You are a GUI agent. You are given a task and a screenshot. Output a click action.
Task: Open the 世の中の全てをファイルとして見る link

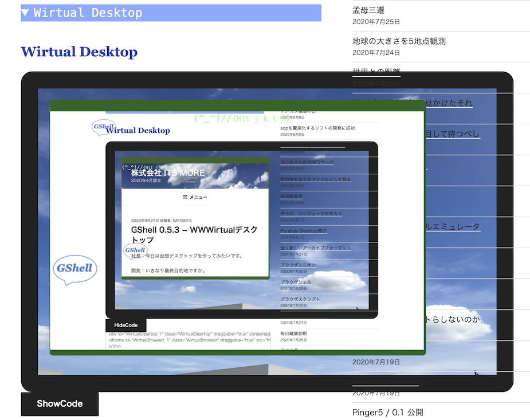pyautogui.click(x=315, y=179)
